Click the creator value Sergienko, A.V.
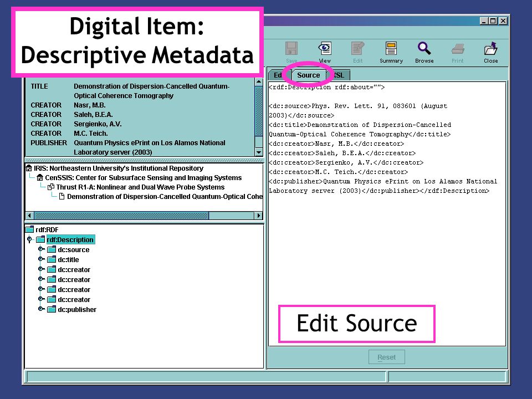 pos(98,124)
